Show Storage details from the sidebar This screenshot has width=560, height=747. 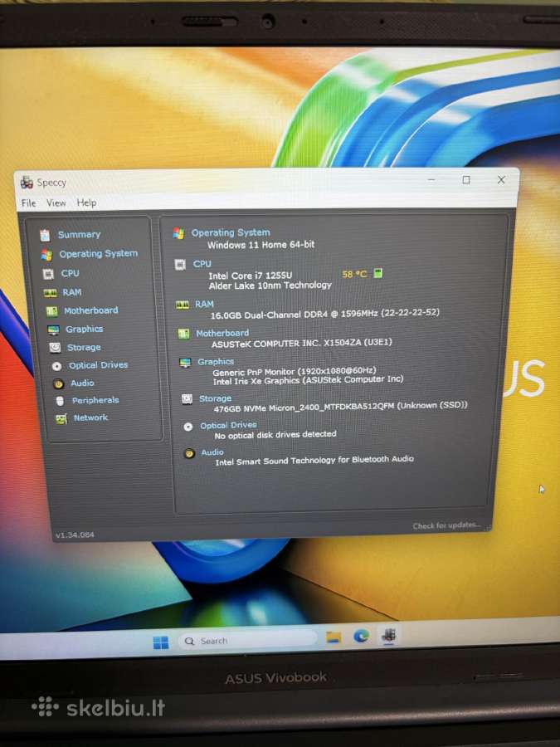pos(84,347)
